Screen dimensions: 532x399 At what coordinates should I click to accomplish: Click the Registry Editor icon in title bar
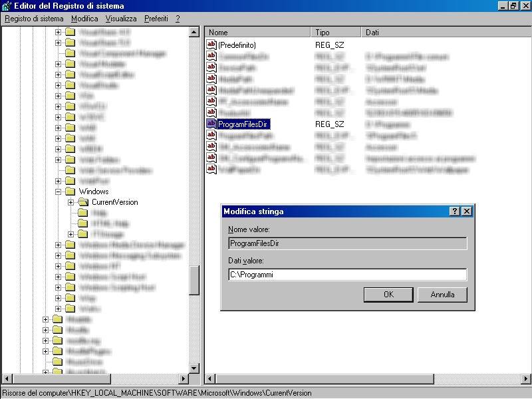click(x=6, y=6)
